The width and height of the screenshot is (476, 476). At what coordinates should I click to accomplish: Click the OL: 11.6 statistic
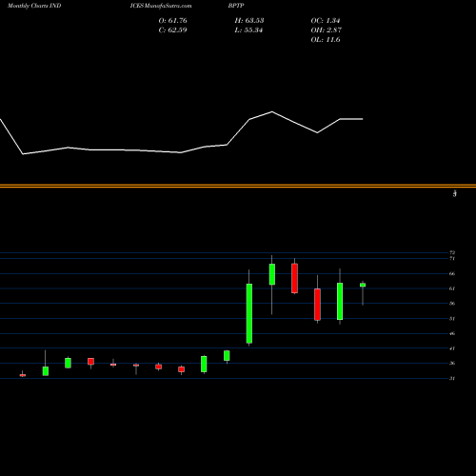coord(326,39)
